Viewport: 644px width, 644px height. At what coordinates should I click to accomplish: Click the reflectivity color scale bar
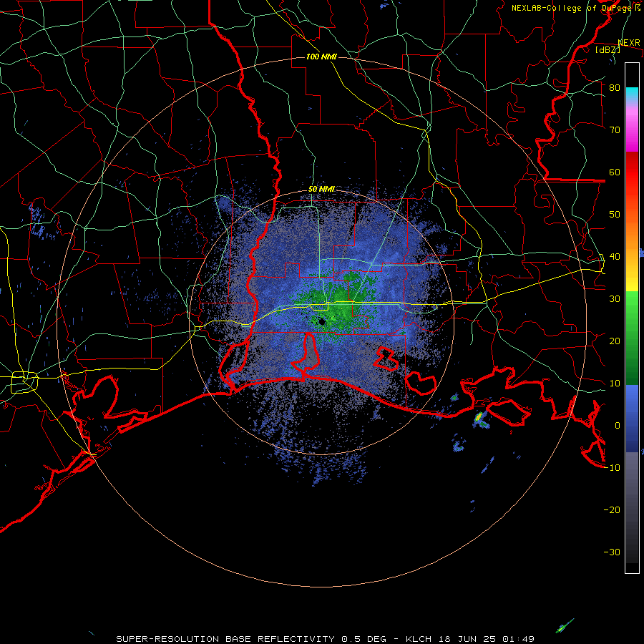[632, 318]
